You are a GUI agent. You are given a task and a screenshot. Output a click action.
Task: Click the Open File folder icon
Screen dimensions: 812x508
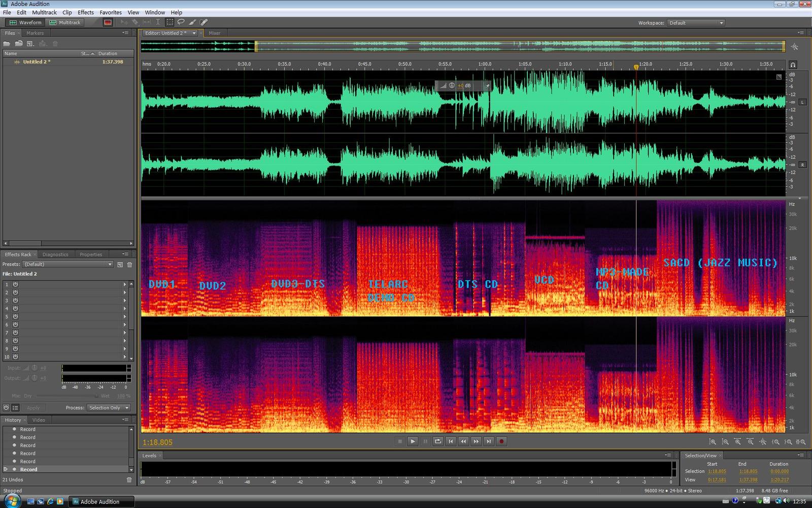pos(7,44)
